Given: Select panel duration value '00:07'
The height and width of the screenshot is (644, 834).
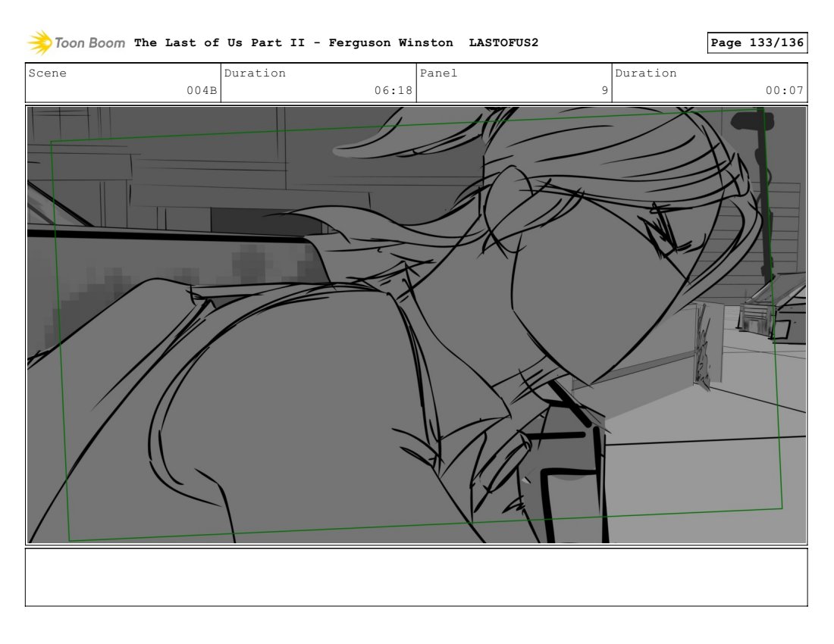Looking at the screenshot, I should (785, 90).
